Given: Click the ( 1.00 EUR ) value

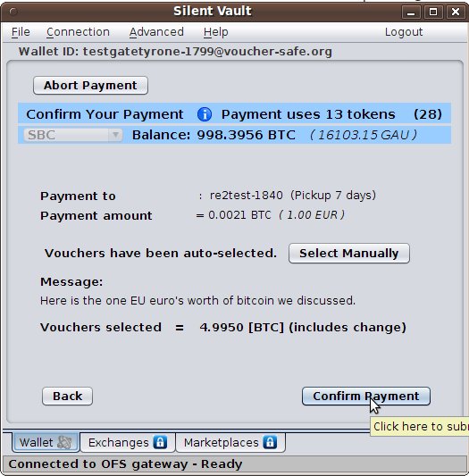Looking at the screenshot, I should [x=312, y=215].
